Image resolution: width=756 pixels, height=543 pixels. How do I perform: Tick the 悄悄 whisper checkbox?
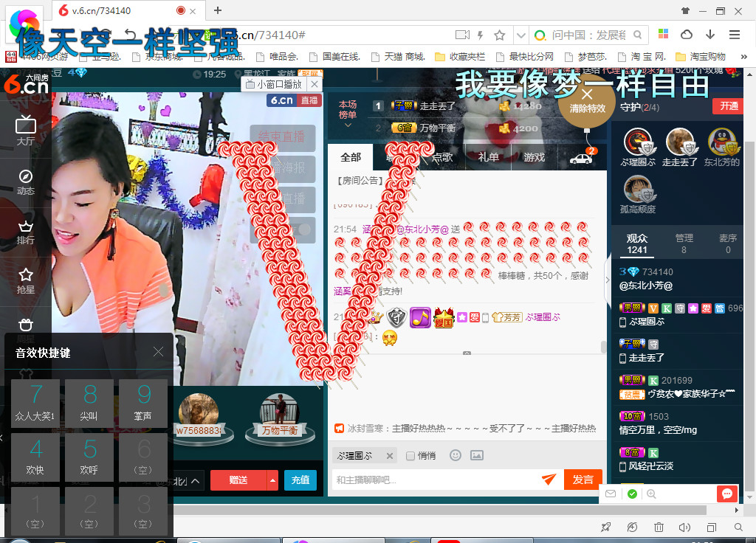[410, 456]
